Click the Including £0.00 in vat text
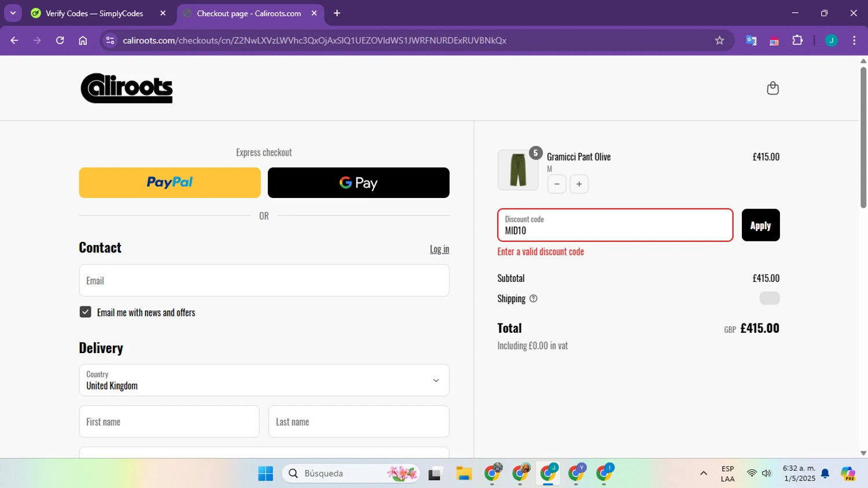The image size is (868, 488). click(532, 346)
